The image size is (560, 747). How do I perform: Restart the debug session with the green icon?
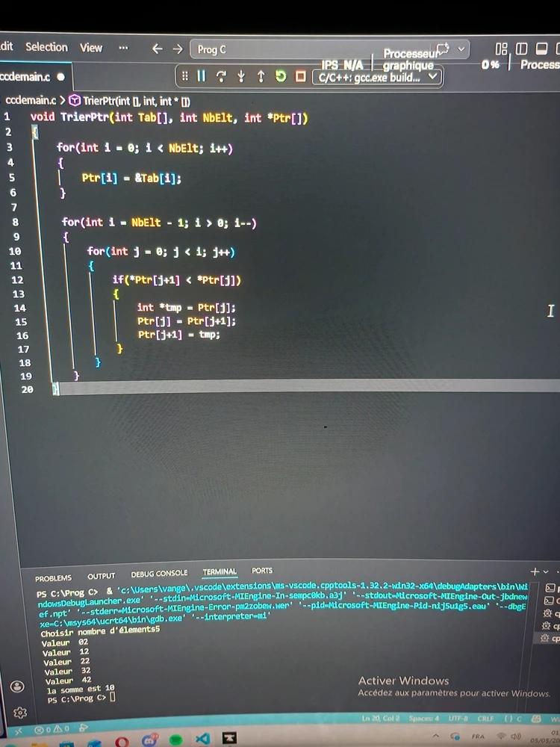pyautogui.click(x=281, y=75)
